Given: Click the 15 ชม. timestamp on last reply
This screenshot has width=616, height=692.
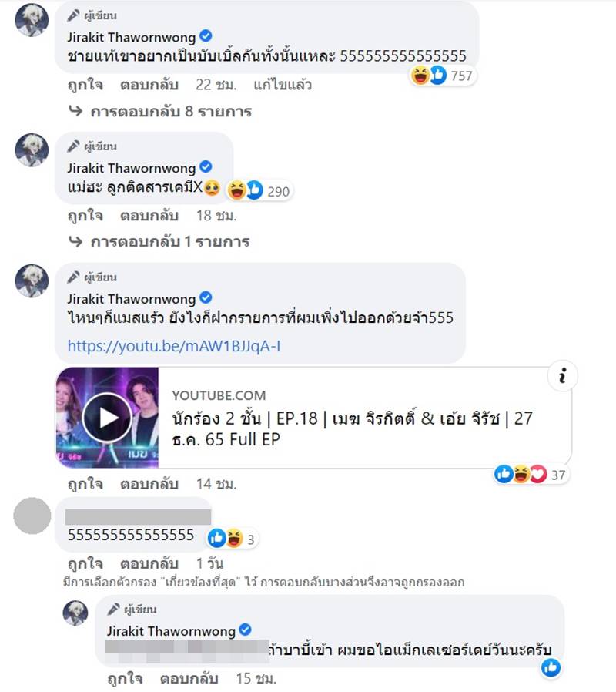Looking at the screenshot, I should tap(256, 678).
